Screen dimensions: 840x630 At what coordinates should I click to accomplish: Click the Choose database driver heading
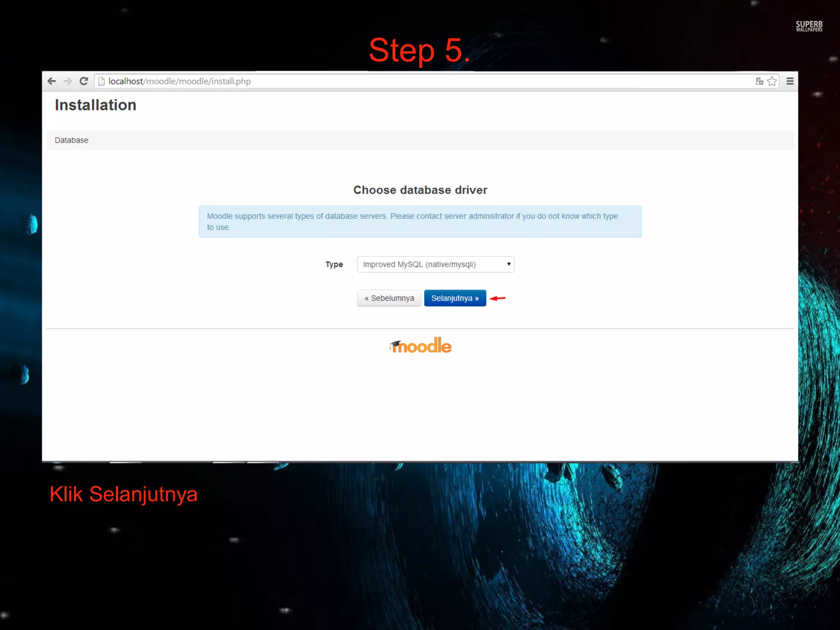[420, 190]
